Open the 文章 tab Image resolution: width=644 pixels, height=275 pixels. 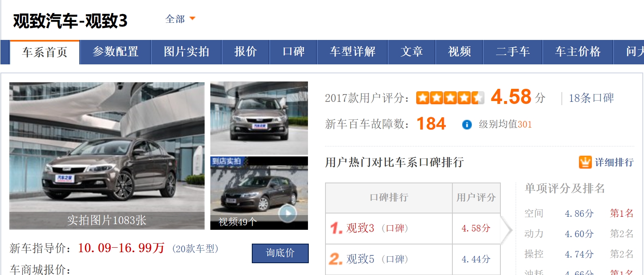coord(412,52)
